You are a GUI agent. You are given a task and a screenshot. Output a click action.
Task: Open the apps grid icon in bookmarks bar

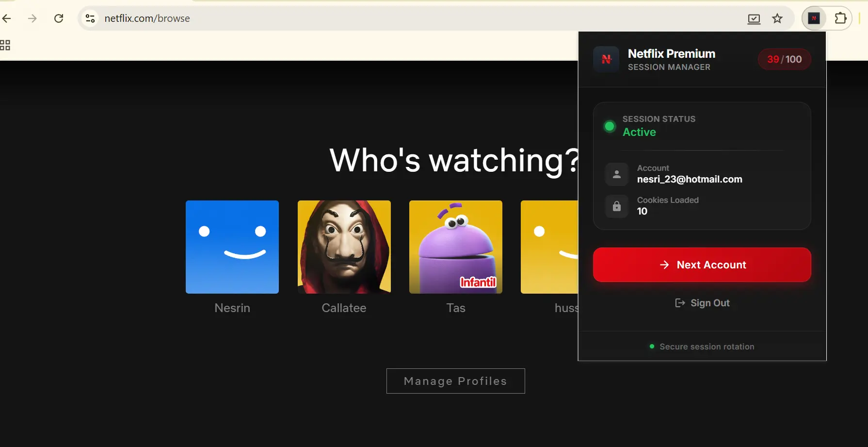[x=5, y=45]
